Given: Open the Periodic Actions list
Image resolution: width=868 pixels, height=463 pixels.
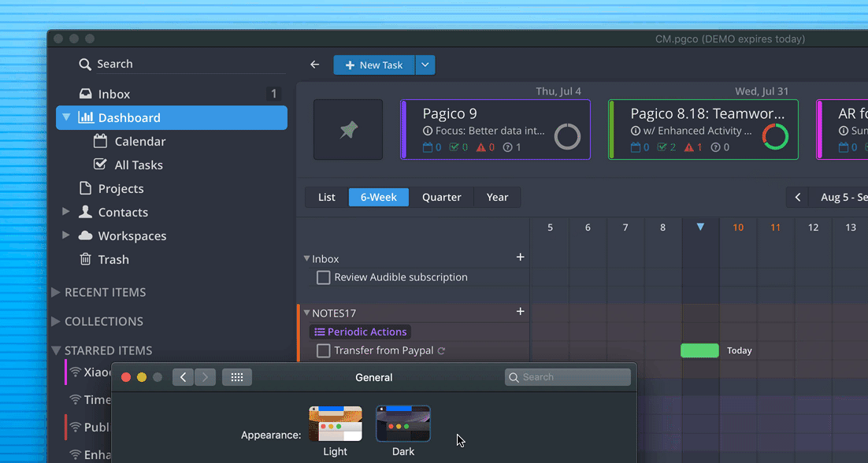Looking at the screenshot, I should point(361,332).
